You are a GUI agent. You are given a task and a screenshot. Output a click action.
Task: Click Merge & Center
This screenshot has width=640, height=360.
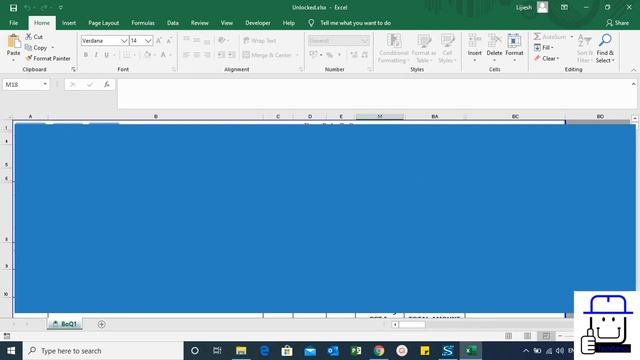[x=267, y=55]
